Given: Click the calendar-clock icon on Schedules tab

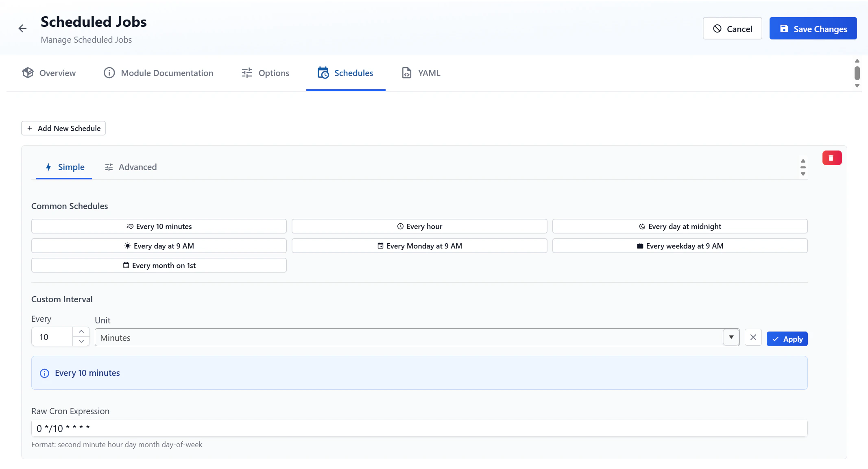Looking at the screenshot, I should [x=323, y=73].
